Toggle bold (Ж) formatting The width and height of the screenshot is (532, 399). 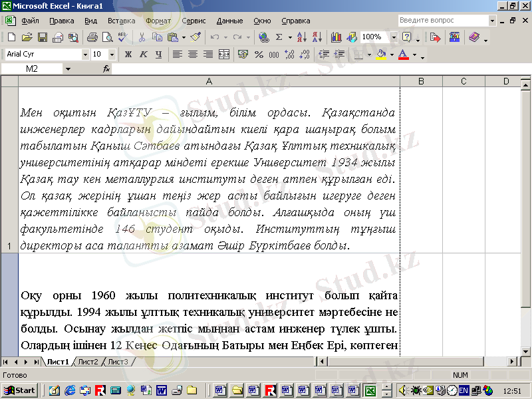[x=128, y=55]
